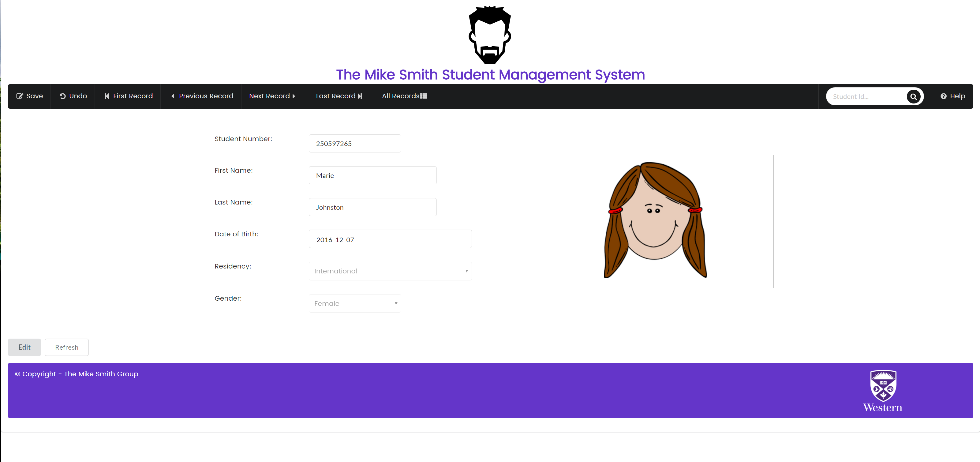Click the Undo arrow icon
The image size is (980, 462).
(x=63, y=96)
